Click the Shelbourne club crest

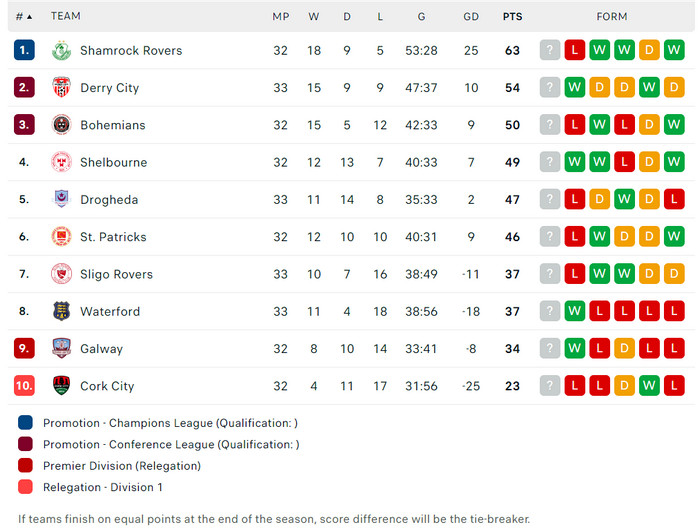pyautogui.click(x=61, y=162)
